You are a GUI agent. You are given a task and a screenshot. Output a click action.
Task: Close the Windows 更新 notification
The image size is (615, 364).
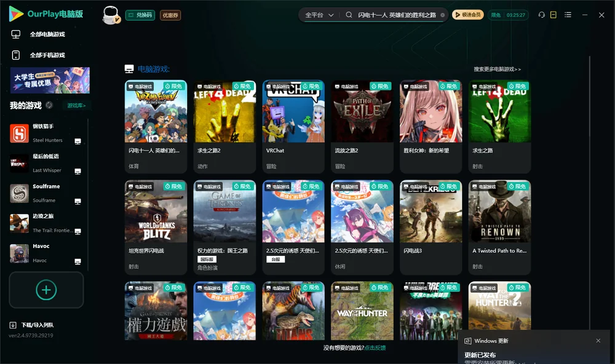[598, 341]
